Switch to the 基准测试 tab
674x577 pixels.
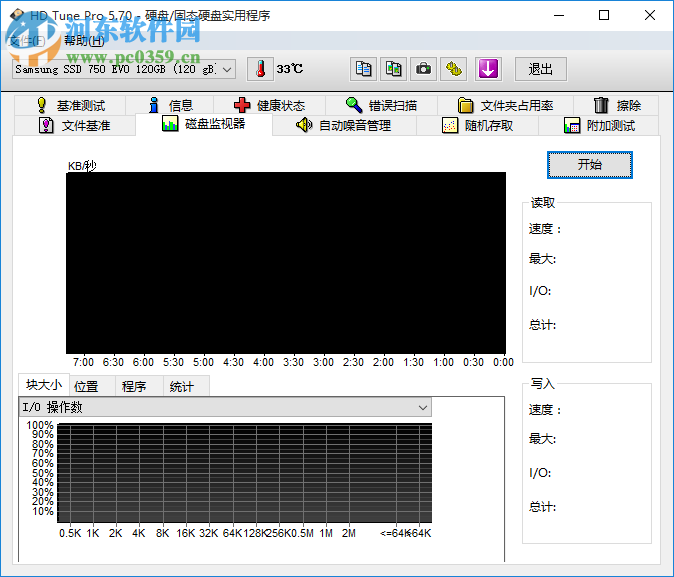[x=70, y=105]
